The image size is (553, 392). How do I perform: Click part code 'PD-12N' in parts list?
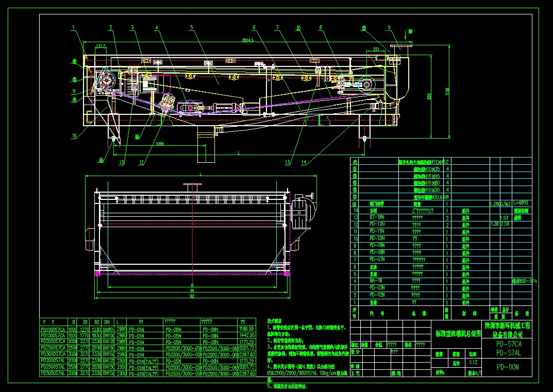pos(377,224)
